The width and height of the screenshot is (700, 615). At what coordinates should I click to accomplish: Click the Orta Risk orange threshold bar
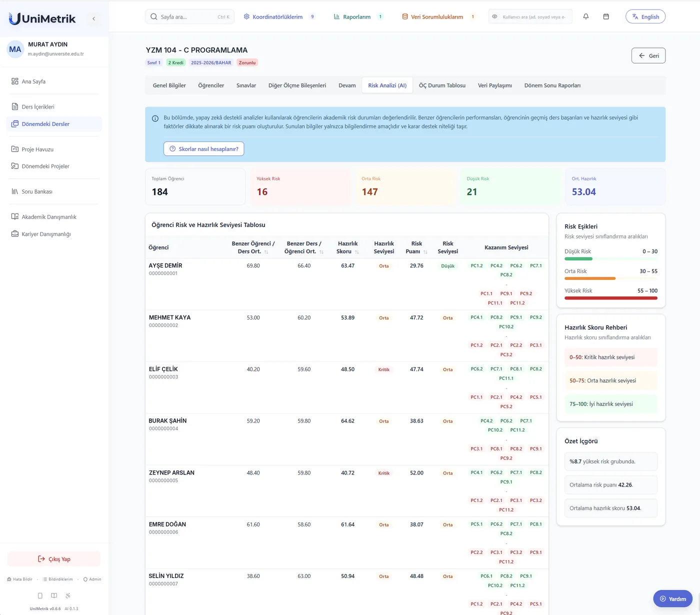[x=590, y=278]
